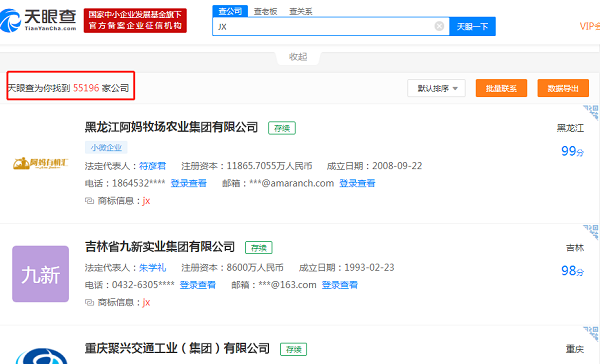
Task: Switch to the 查公司 tab
Action: [230, 11]
